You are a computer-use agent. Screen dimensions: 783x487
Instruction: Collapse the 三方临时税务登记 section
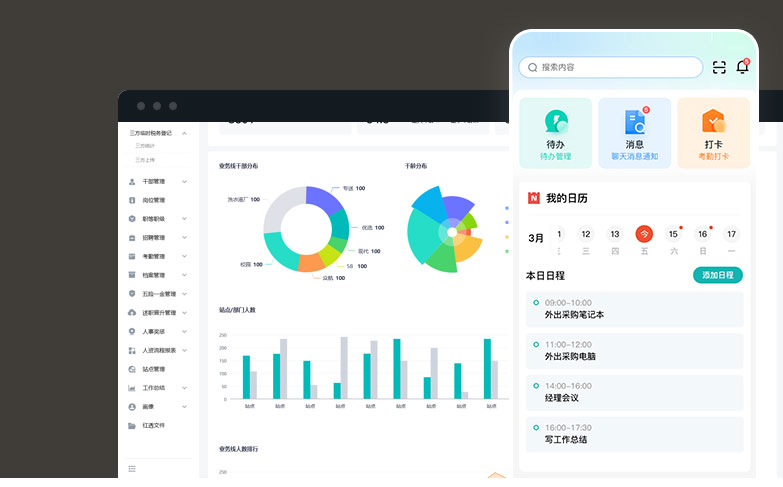coord(185,133)
